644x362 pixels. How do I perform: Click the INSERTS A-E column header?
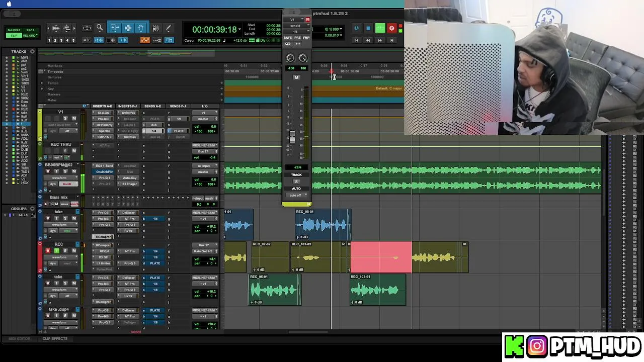point(102,106)
